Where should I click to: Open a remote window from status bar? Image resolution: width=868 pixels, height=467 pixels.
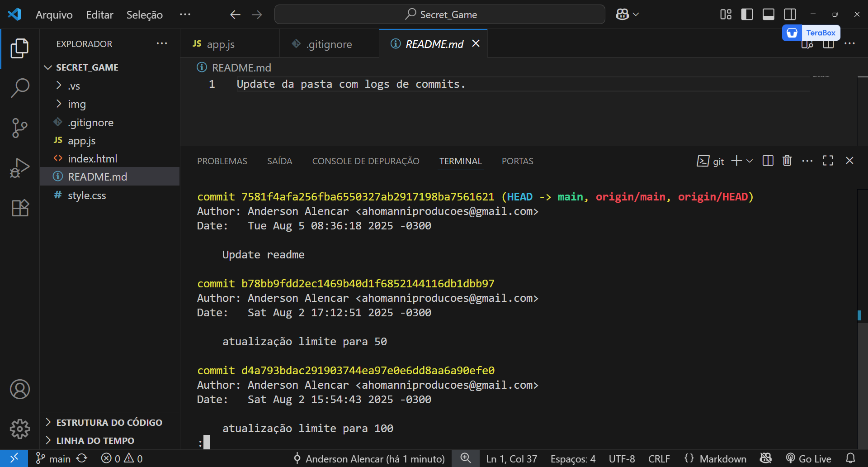click(x=14, y=458)
